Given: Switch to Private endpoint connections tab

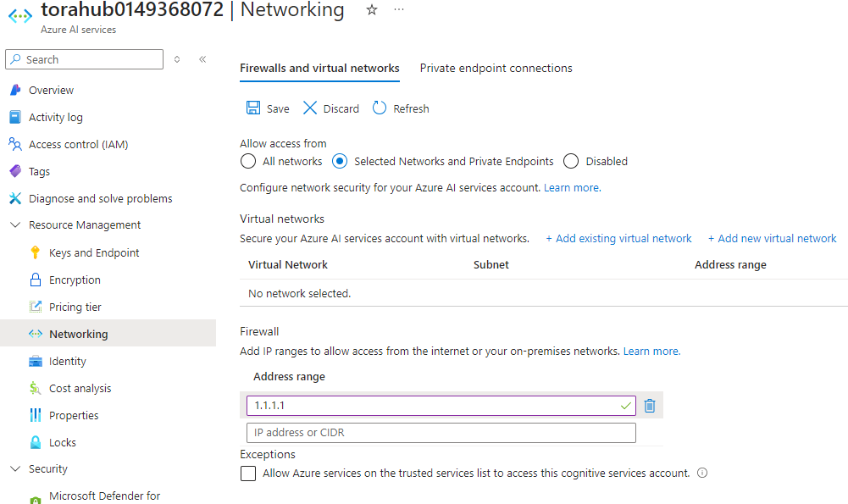Looking at the screenshot, I should point(496,68).
